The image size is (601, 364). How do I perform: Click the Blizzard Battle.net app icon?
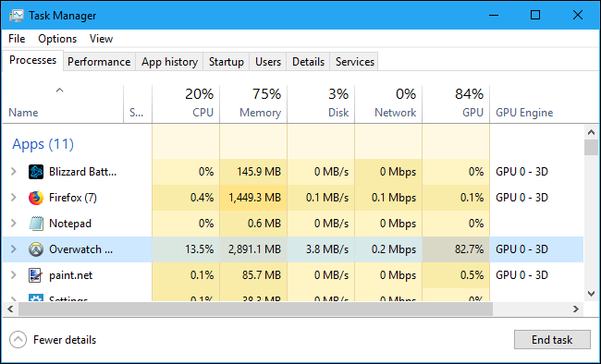pos(36,172)
